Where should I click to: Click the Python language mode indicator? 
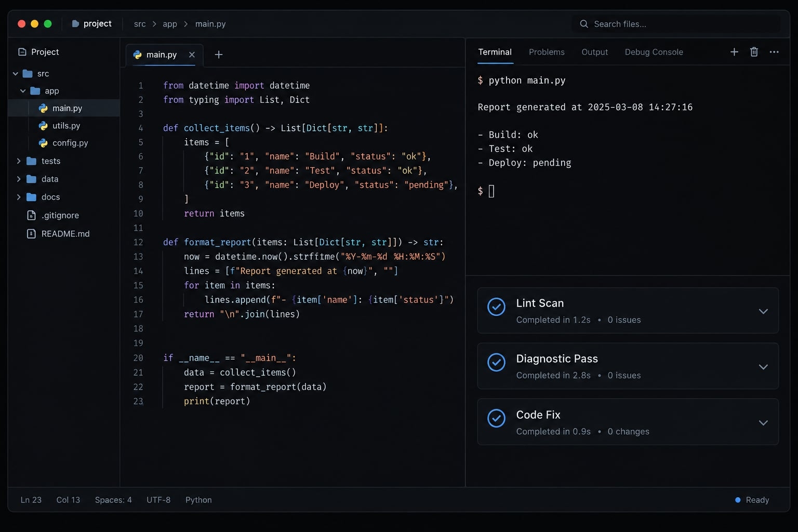[198, 500]
